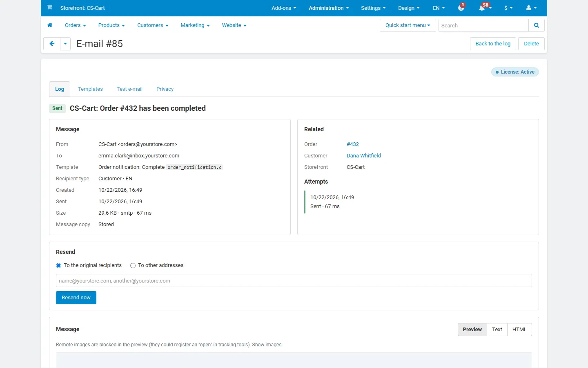Open the user account profile icon
Image resolution: width=588 pixels, height=368 pixels.
coord(529,8)
